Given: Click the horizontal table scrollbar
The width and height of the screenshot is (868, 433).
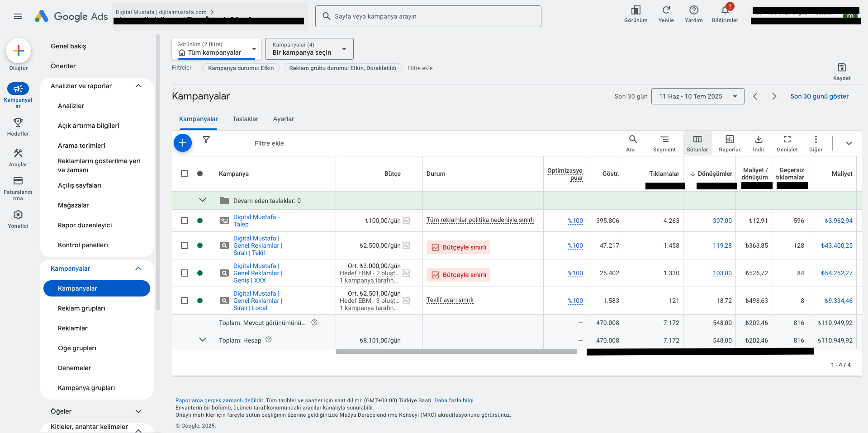Looking at the screenshot, I should pos(456,352).
